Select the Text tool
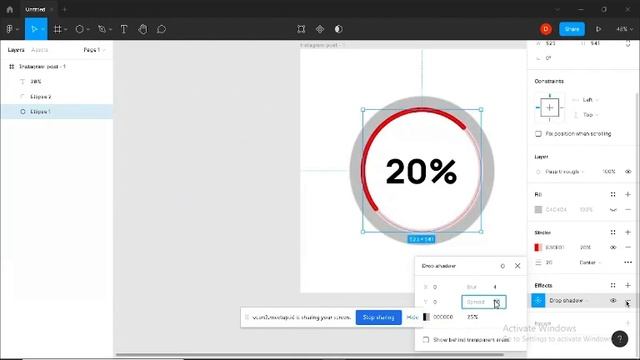The height and width of the screenshot is (360, 640). (x=124, y=29)
